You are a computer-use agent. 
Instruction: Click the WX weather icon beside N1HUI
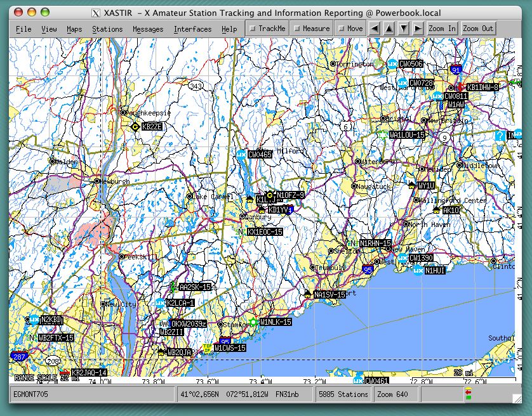coord(418,270)
